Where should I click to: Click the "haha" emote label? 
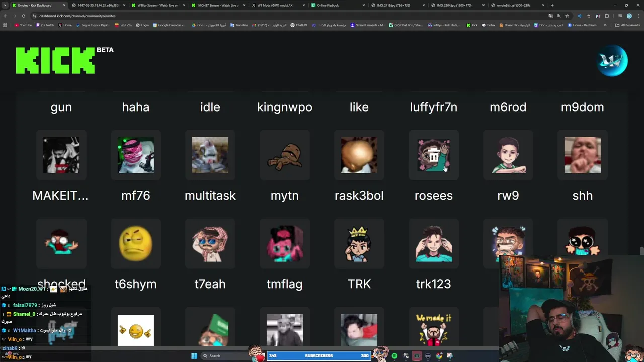[x=136, y=107]
